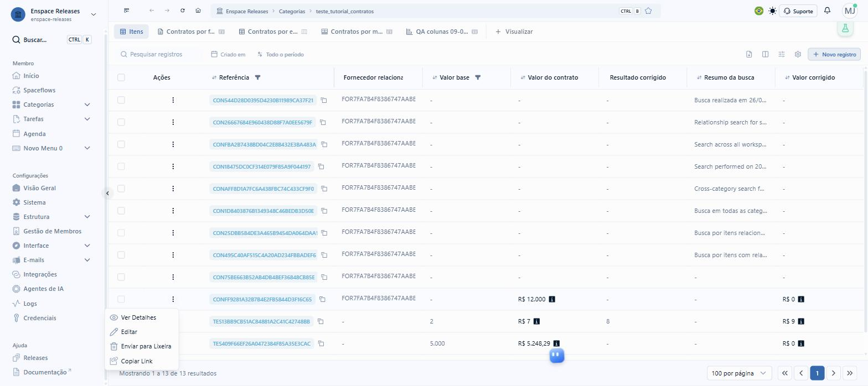Screen dimensions: 868x386
Task: Collapse the sidebar with the chevron handle
Action: click(107, 193)
